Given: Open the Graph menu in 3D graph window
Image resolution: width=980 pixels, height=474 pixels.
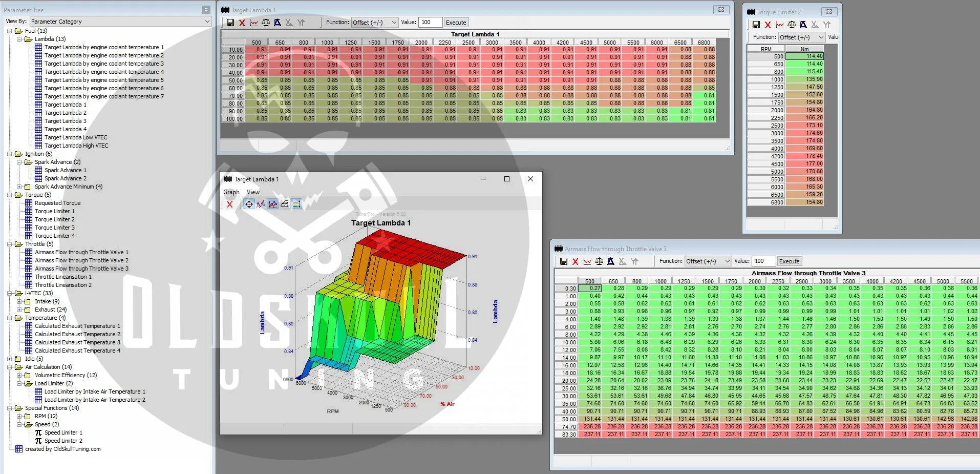Looking at the screenshot, I should coord(231,192).
